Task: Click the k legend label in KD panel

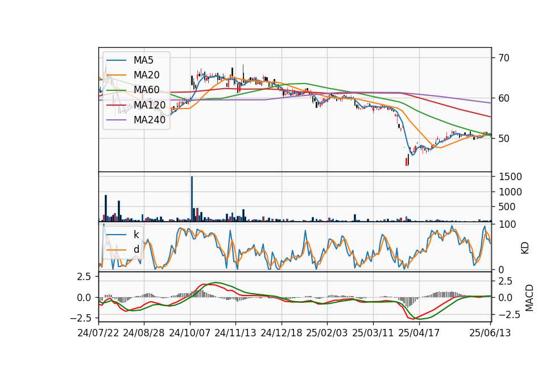Action: click(x=136, y=235)
